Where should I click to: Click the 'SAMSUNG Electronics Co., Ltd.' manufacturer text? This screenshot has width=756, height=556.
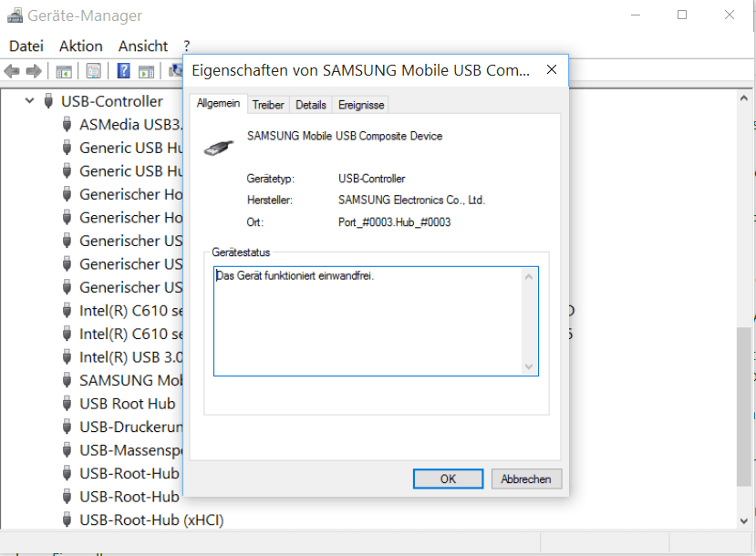412,200
